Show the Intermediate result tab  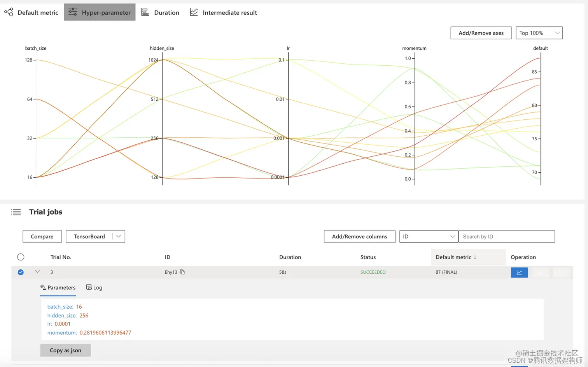click(x=224, y=12)
